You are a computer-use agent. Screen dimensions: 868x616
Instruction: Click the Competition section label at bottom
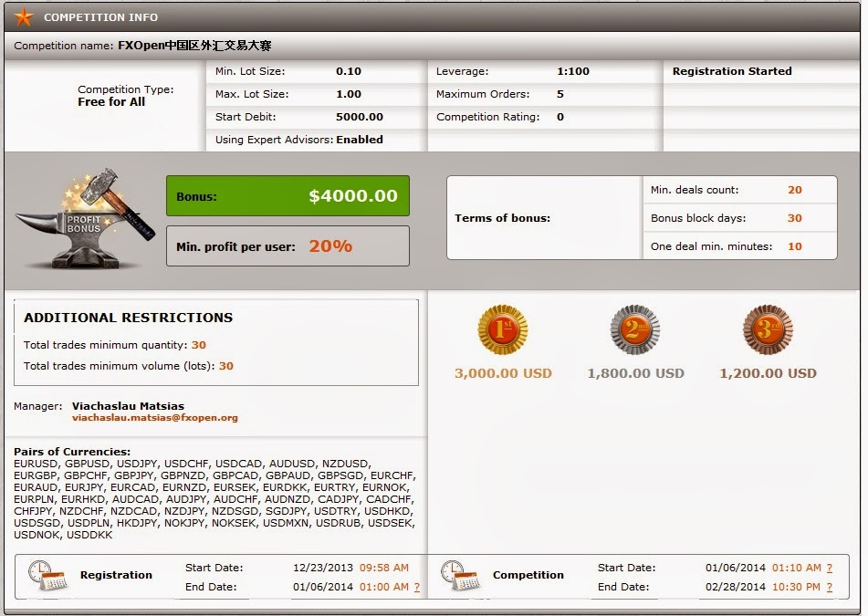[528, 576]
